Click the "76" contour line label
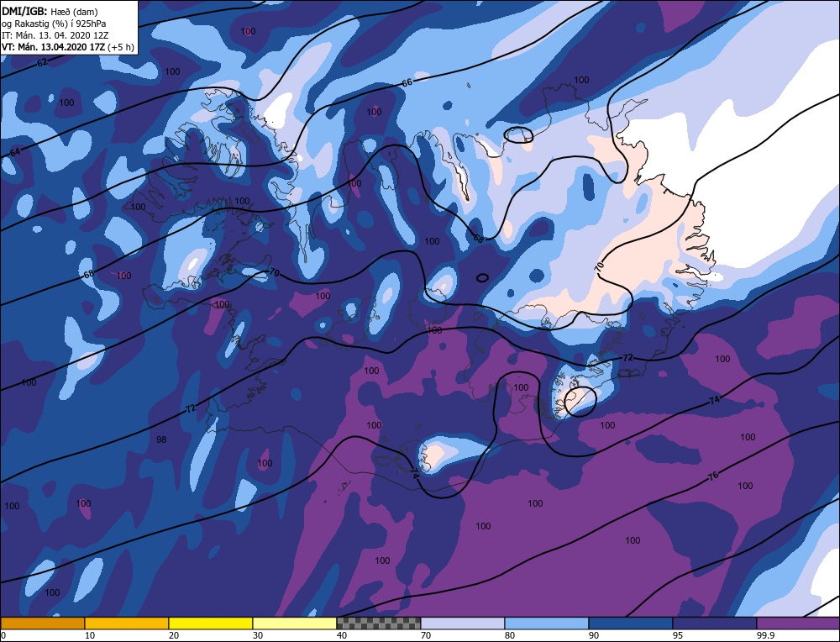This screenshot has height=642, width=840. click(x=713, y=476)
